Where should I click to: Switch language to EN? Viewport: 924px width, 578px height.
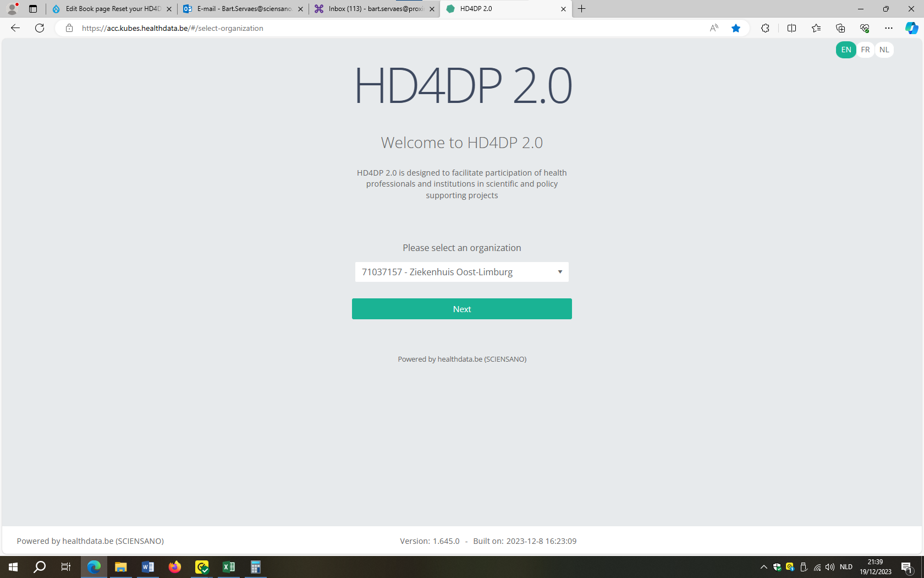[846, 50]
